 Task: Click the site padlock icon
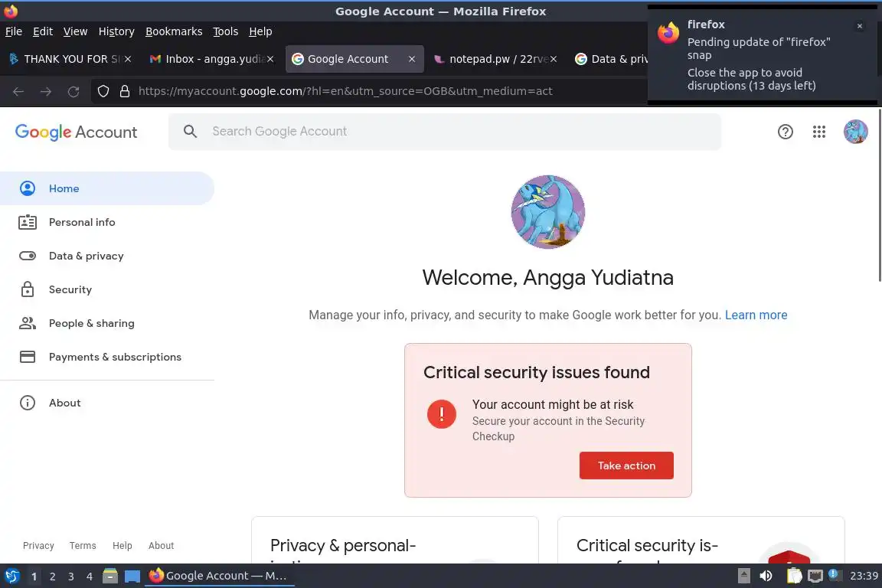(125, 91)
